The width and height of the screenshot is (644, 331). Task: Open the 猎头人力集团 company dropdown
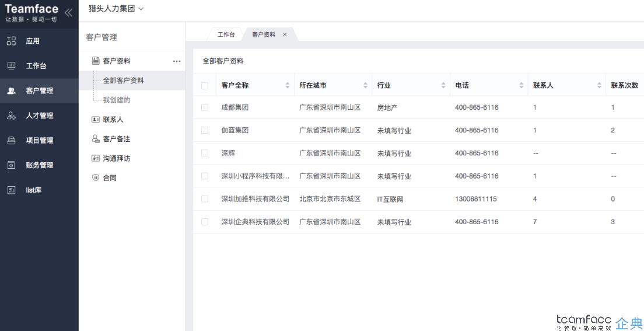pyautogui.click(x=116, y=9)
